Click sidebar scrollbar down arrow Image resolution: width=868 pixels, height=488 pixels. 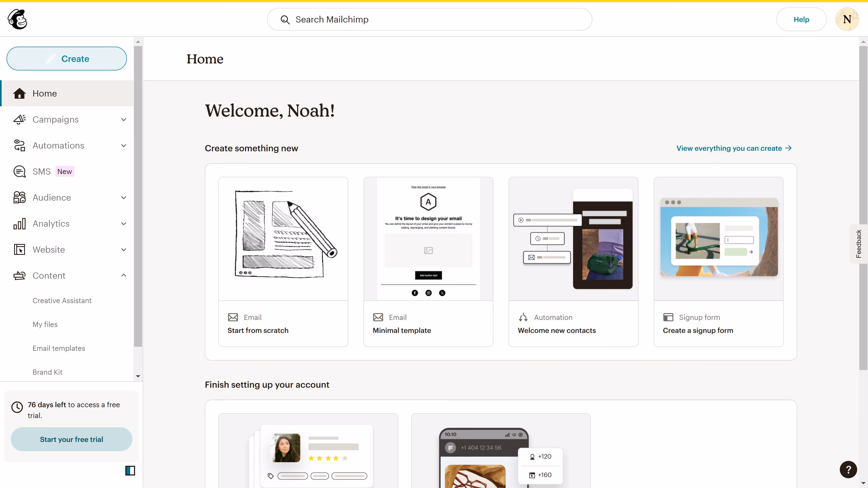pos(138,376)
